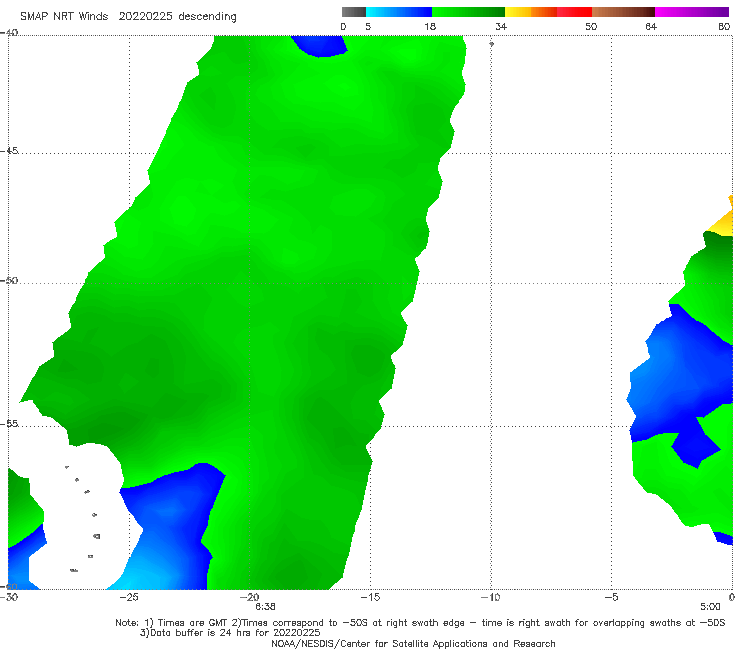Screen dimensions: 740x650
Task: Pick the cyan-to-blue 5–18 colorbar segment
Action: point(399,12)
